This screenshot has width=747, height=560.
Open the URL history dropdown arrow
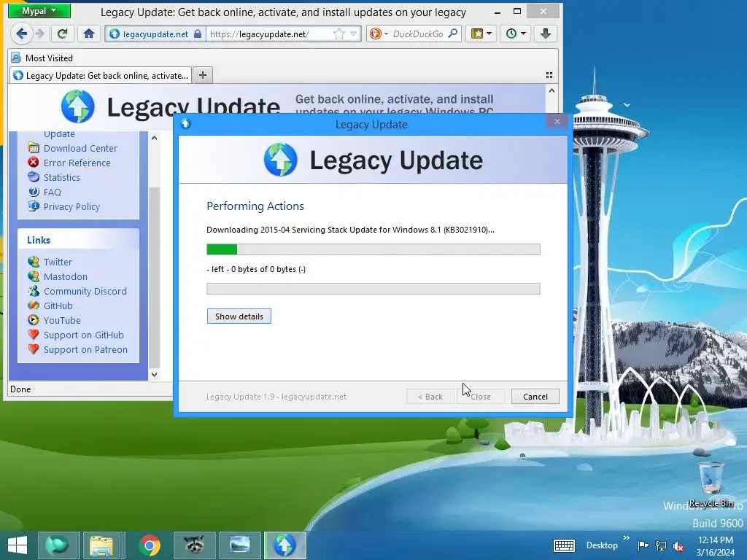point(354,34)
